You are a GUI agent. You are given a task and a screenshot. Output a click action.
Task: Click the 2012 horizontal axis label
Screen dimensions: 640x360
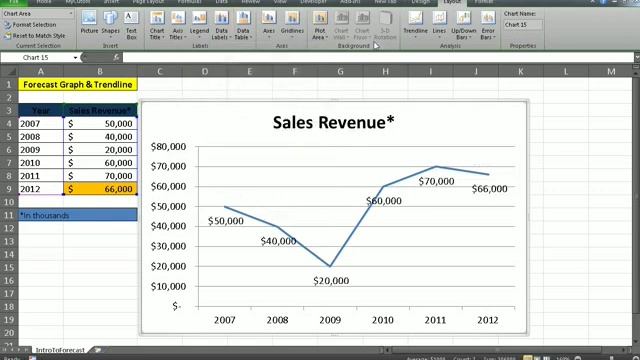(488, 320)
